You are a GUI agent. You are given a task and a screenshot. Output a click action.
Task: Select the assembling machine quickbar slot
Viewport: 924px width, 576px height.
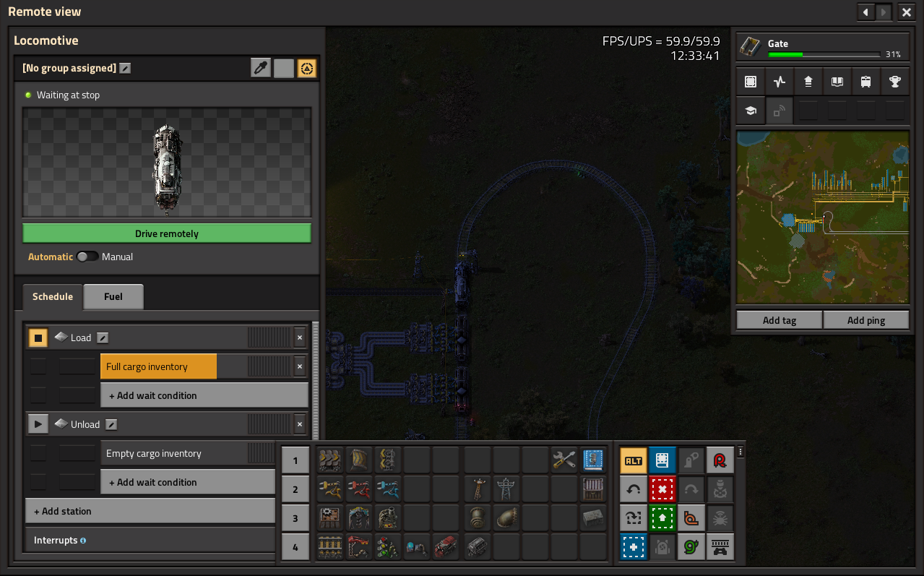330,517
